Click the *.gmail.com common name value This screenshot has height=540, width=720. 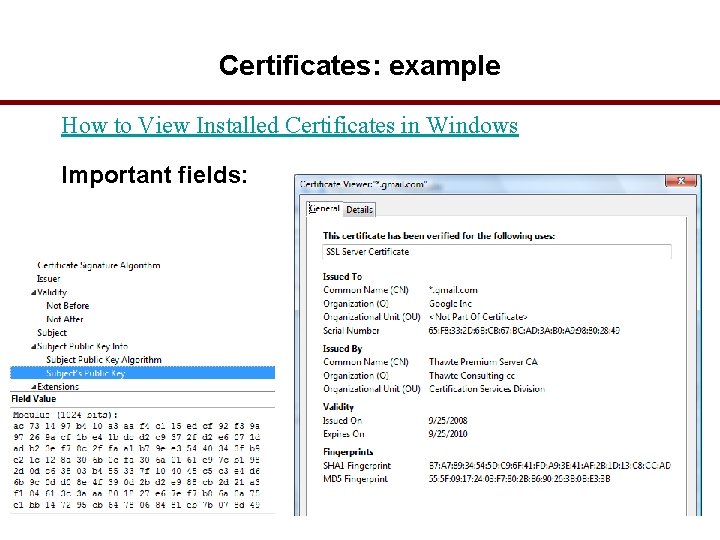click(453, 290)
